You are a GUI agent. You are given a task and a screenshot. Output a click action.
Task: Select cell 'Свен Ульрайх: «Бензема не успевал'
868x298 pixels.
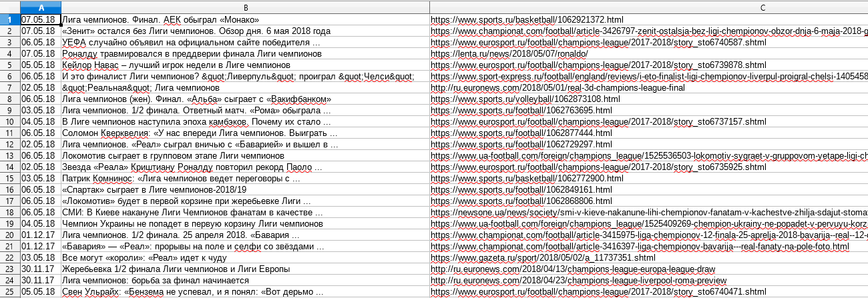coord(245,292)
